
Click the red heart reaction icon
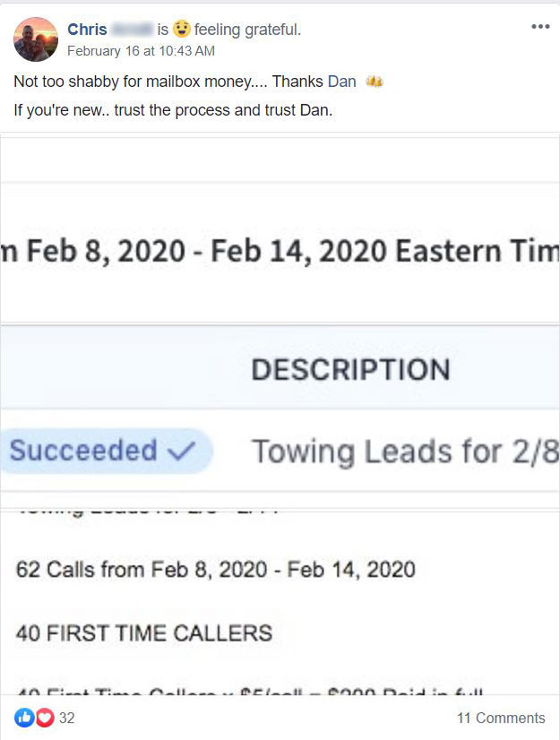point(45,718)
